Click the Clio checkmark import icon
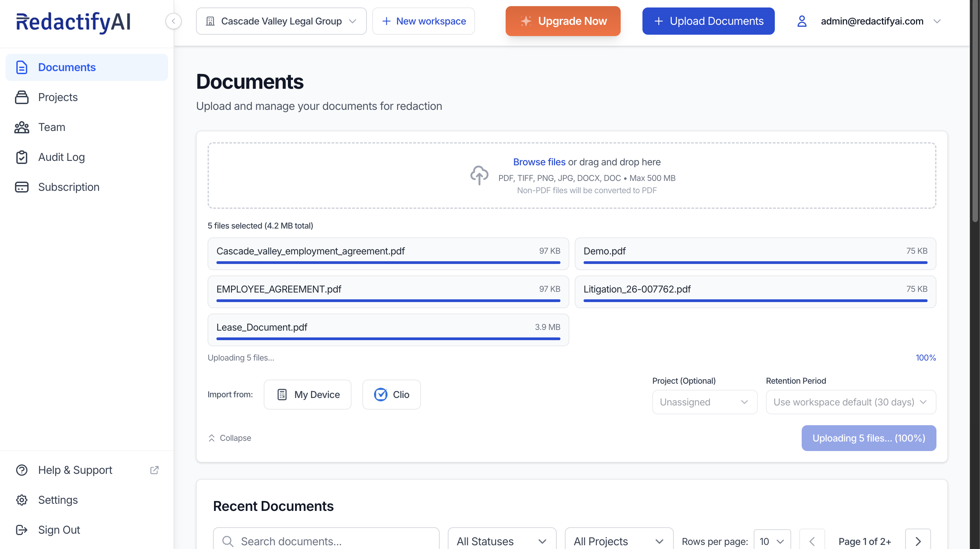 380,395
